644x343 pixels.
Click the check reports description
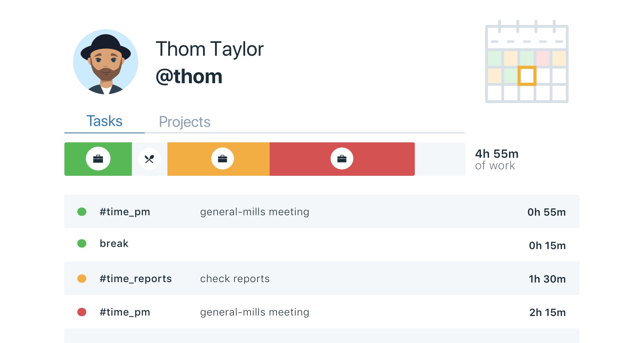(x=235, y=279)
